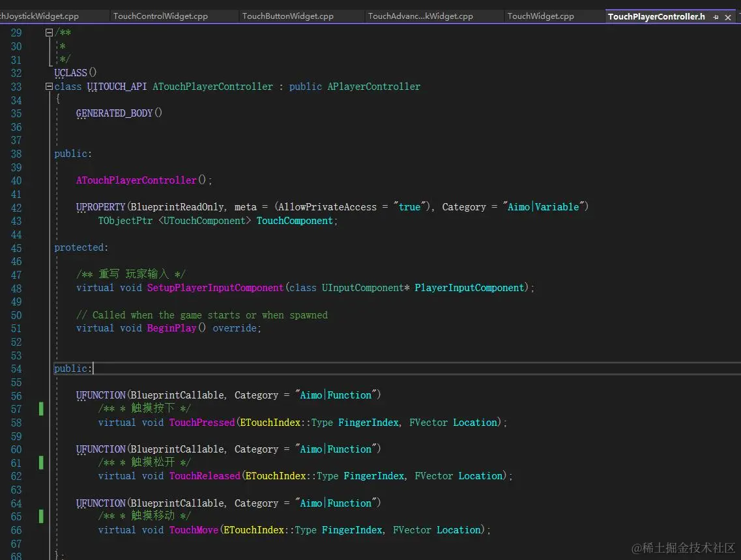741x560 pixels.
Task: Click line number 47 in the gutter
Action: (16, 275)
